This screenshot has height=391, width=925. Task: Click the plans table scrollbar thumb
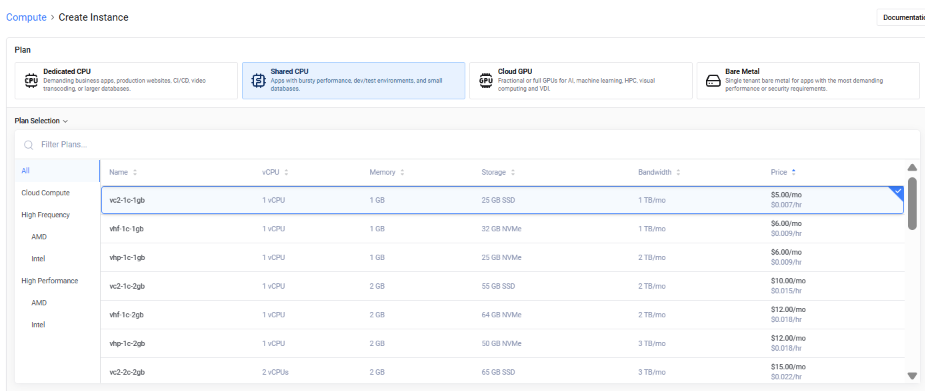pyautogui.click(x=912, y=203)
